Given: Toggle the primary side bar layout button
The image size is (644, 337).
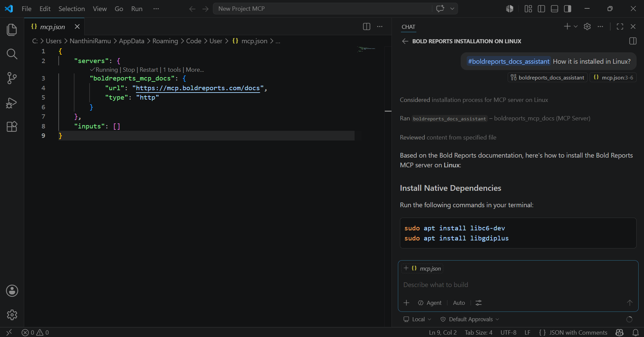Looking at the screenshot, I should click(541, 9).
